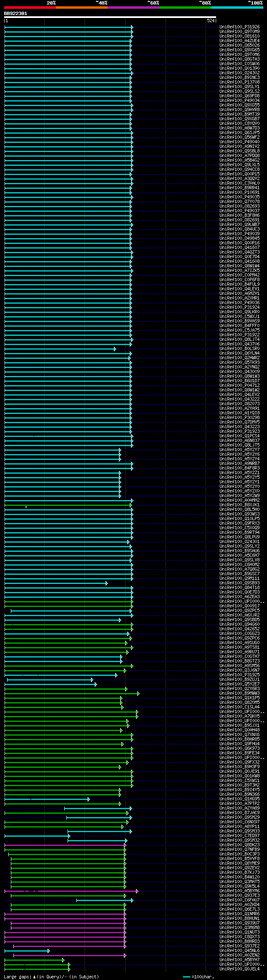Select hit label UniRef100_A5BYM6
Viewport: 267px width, 980px height.
point(239,891)
